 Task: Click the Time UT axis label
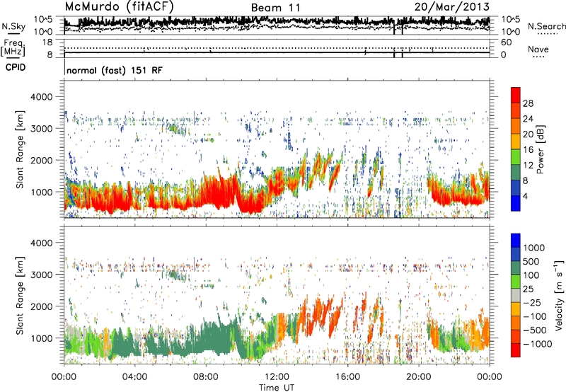click(x=277, y=388)
